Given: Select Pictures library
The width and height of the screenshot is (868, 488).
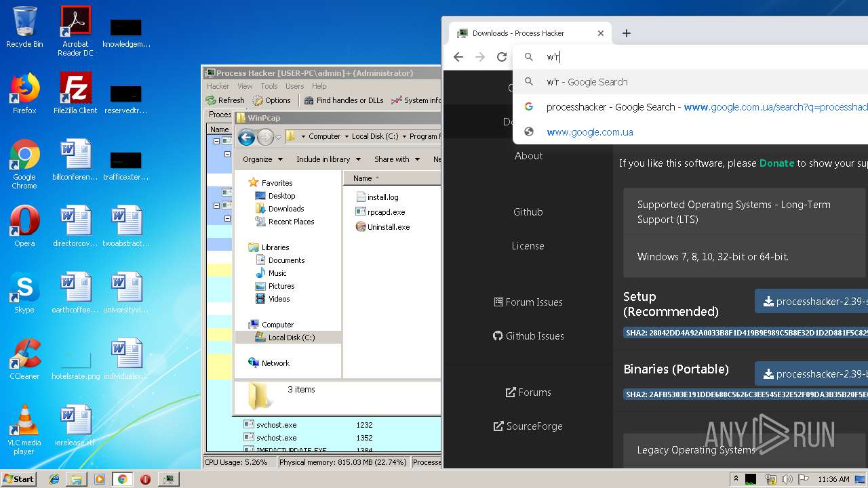Looking at the screenshot, I should click(275, 286).
